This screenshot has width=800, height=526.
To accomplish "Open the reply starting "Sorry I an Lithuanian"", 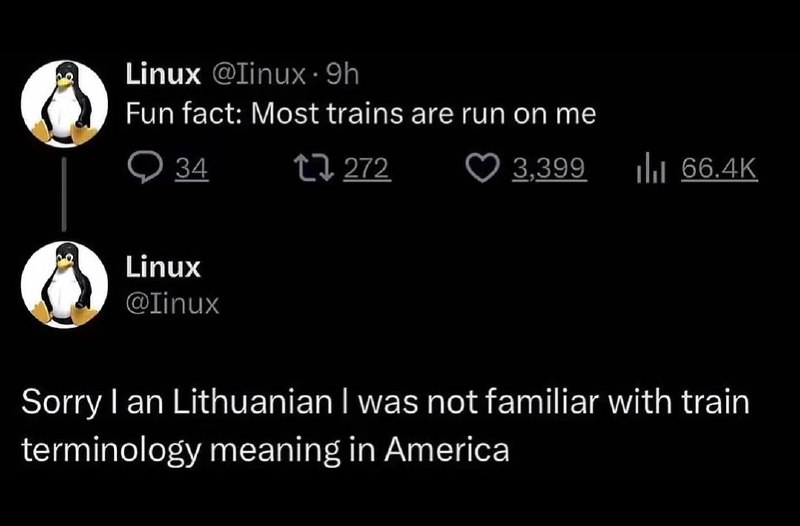I will point(386,426).
